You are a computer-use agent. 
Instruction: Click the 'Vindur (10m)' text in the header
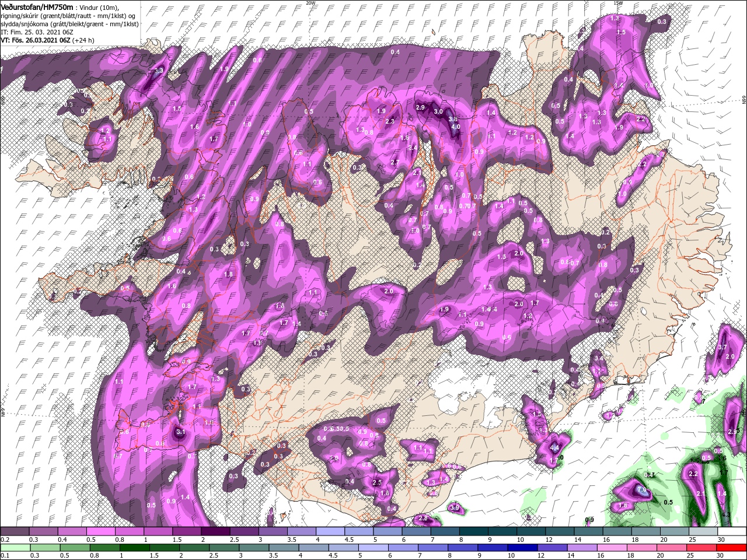pyautogui.click(x=99, y=7)
